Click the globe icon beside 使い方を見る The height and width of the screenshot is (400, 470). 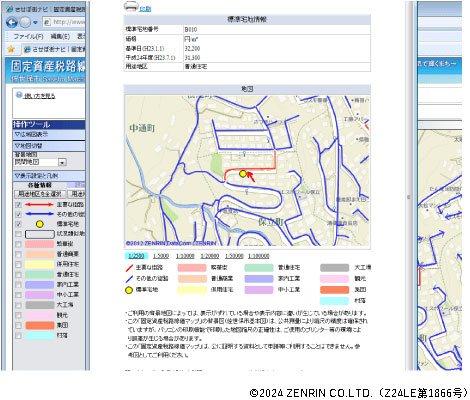point(19,95)
